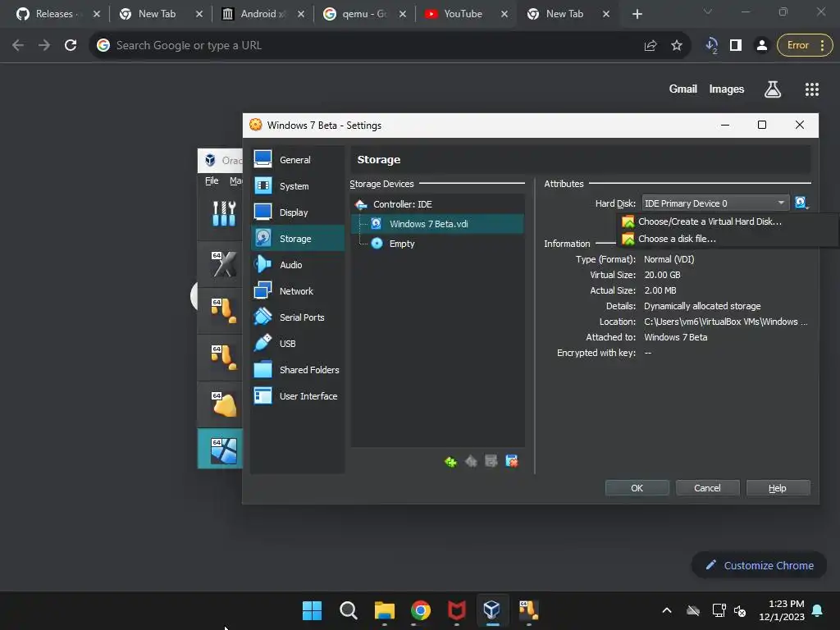
Task: Click the Chrome Error update button
Action: coord(805,46)
